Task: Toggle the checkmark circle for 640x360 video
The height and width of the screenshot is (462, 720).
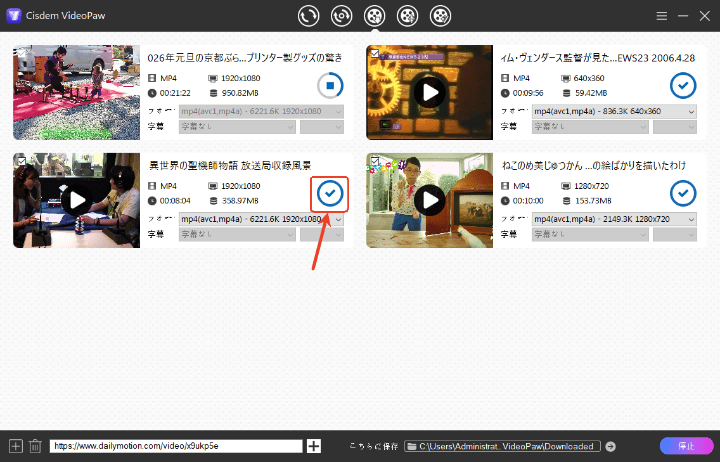Action: [x=683, y=85]
